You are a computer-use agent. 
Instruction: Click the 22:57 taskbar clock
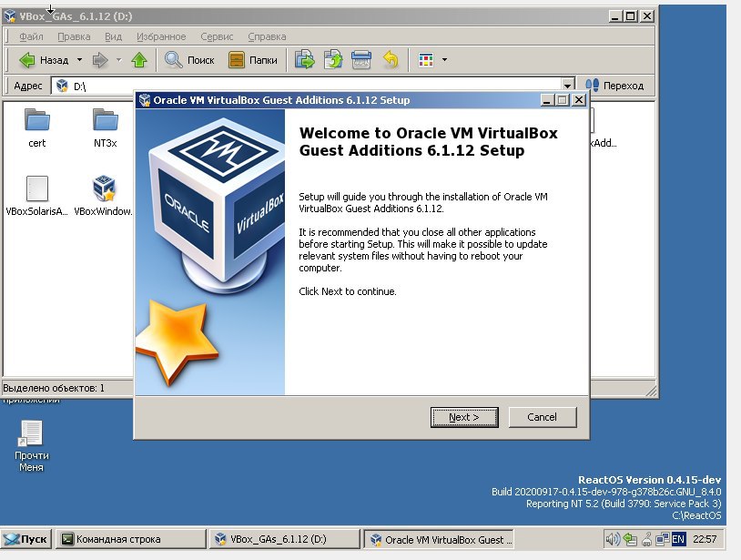(x=705, y=539)
